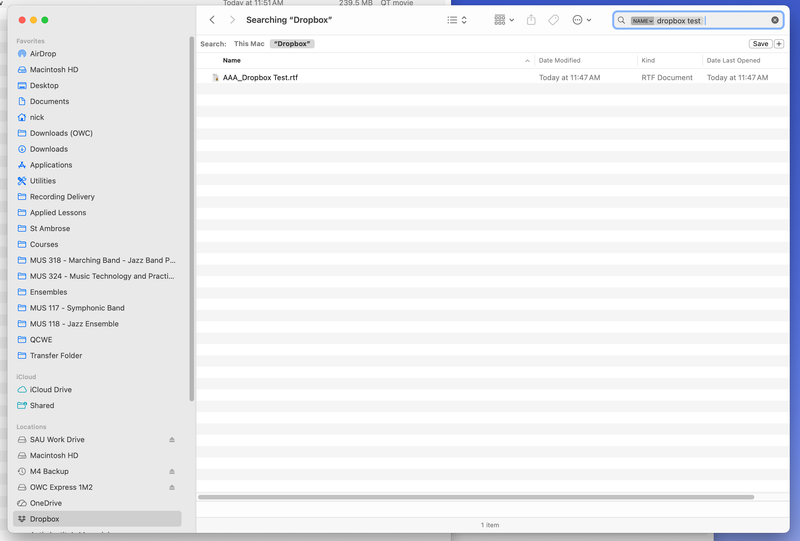Screen dimensions: 800x541
Task: Sort by Kind column header
Action: pos(651,61)
